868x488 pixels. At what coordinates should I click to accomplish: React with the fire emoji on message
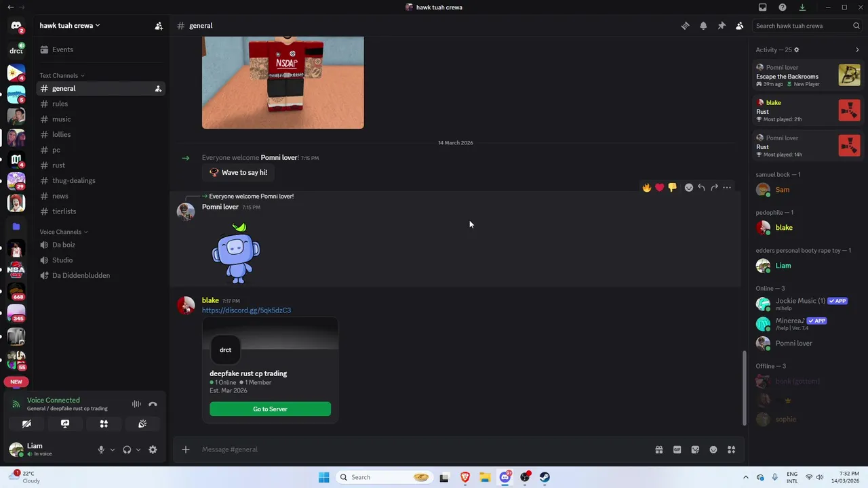click(647, 188)
